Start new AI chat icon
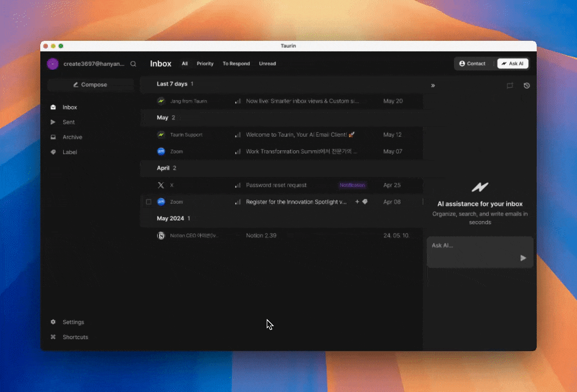The image size is (577, 392). [x=510, y=85]
